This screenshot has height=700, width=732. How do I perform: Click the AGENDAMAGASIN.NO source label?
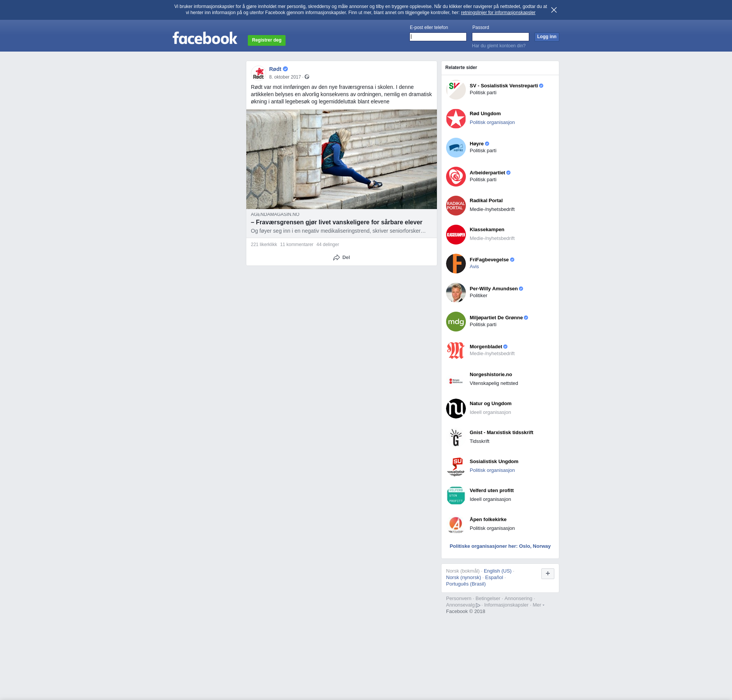click(x=275, y=214)
